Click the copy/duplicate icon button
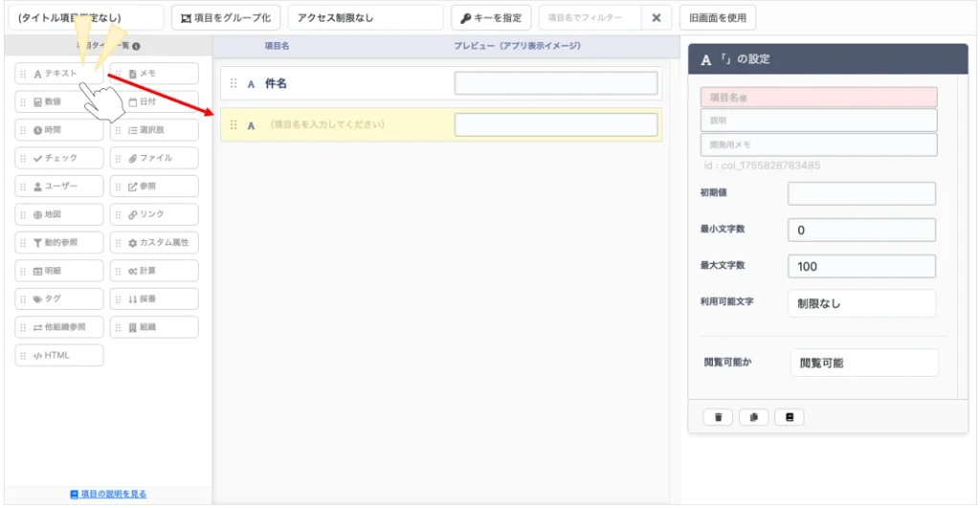This screenshot has height=508, width=980. [x=753, y=417]
